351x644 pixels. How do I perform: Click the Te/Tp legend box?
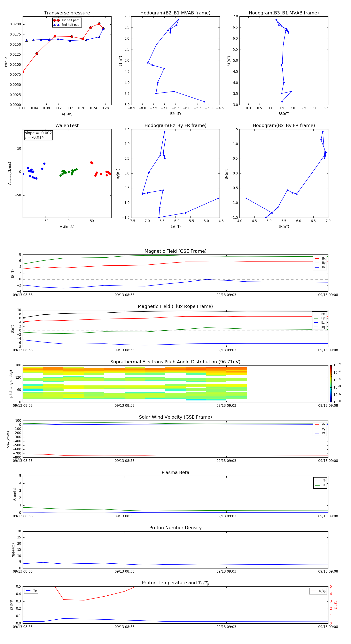(x=318, y=591)
